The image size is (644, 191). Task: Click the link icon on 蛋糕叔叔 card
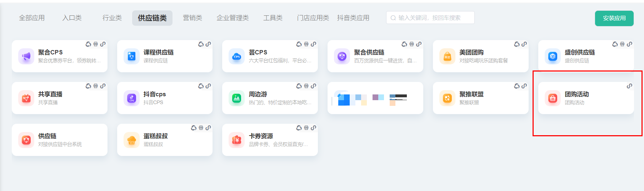[x=208, y=128]
